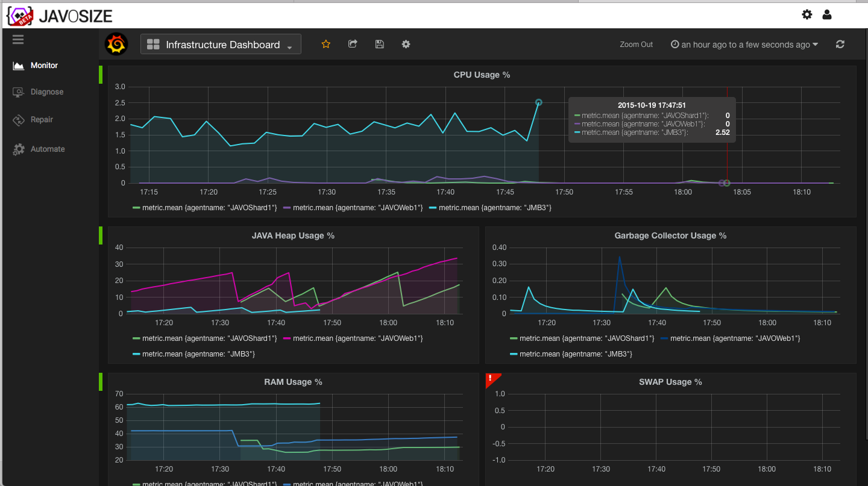Click the refresh dashboard icon
868x486 pixels.
coord(840,44)
